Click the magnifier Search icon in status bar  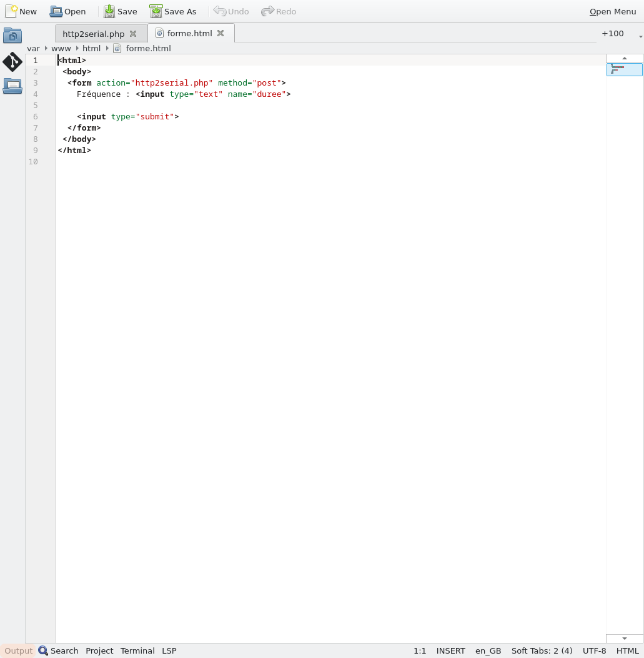(43, 651)
